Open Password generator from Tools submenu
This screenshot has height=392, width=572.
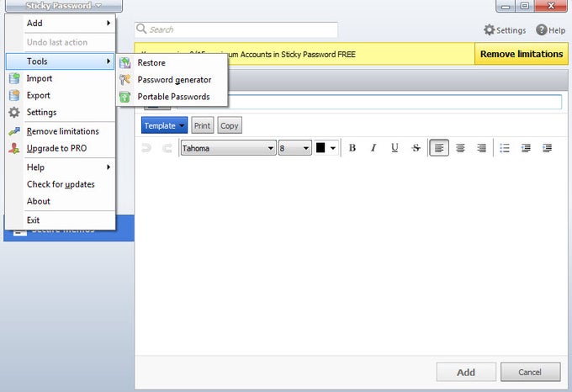(172, 80)
